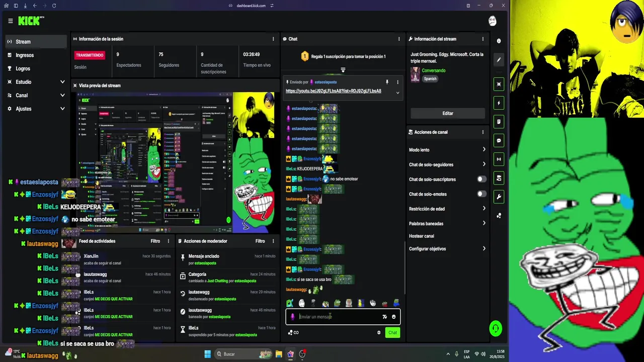Viewport: 644px width, 362px height.
Task: Click the stream preview thumbnail
Action: pos(175,162)
